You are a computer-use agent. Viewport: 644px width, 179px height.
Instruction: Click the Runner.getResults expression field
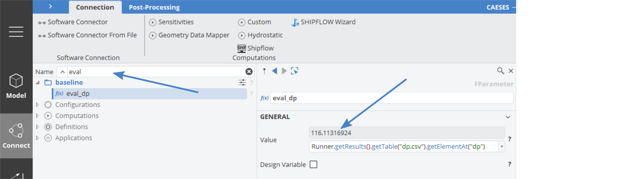(404, 146)
